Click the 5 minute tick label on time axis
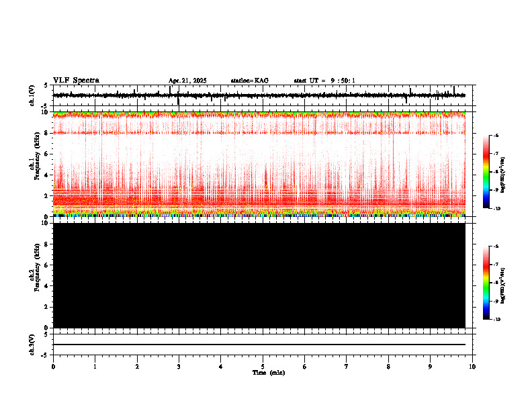 (263, 367)
